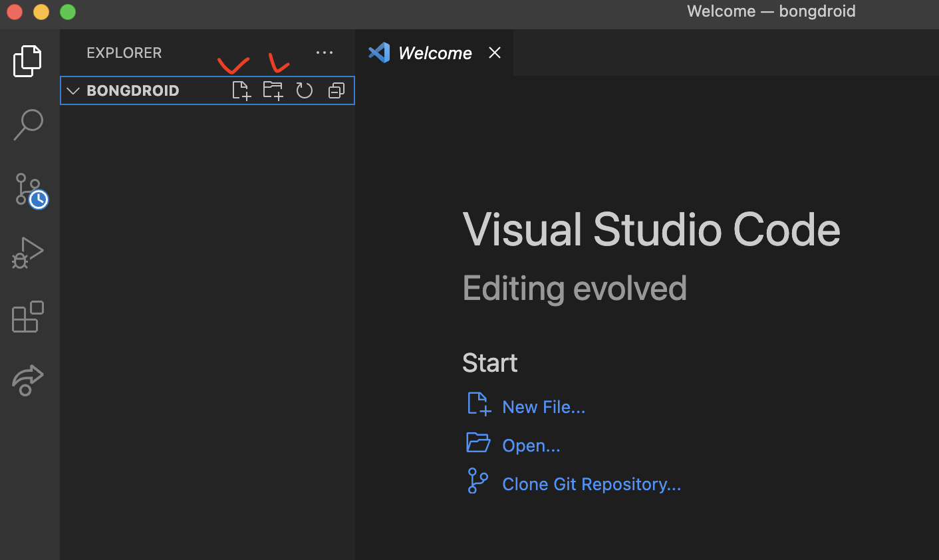Create a new file in BONGDROID folder
The width and height of the screenshot is (939, 560).
(241, 90)
